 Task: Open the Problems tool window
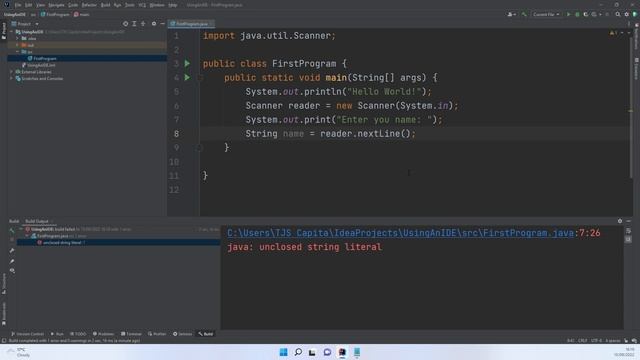pos(103,334)
